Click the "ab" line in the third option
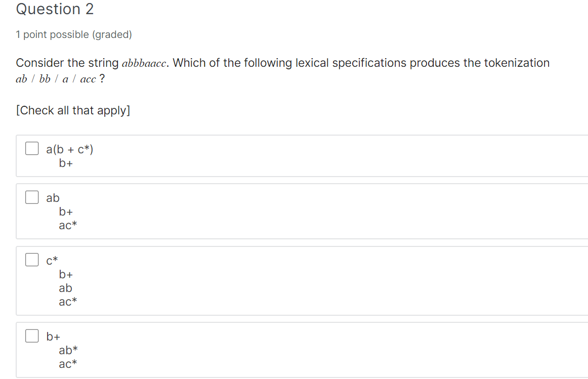This screenshot has width=588, height=379. tap(65, 288)
